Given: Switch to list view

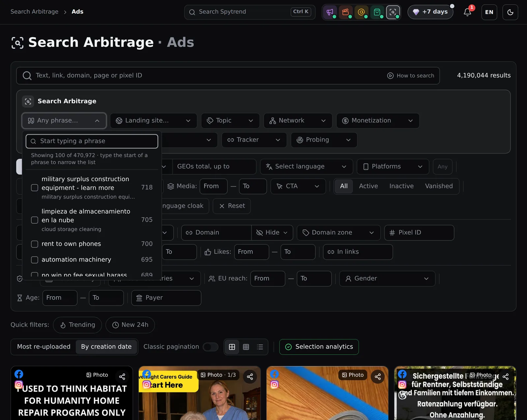Looking at the screenshot, I should pyautogui.click(x=260, y=347).
